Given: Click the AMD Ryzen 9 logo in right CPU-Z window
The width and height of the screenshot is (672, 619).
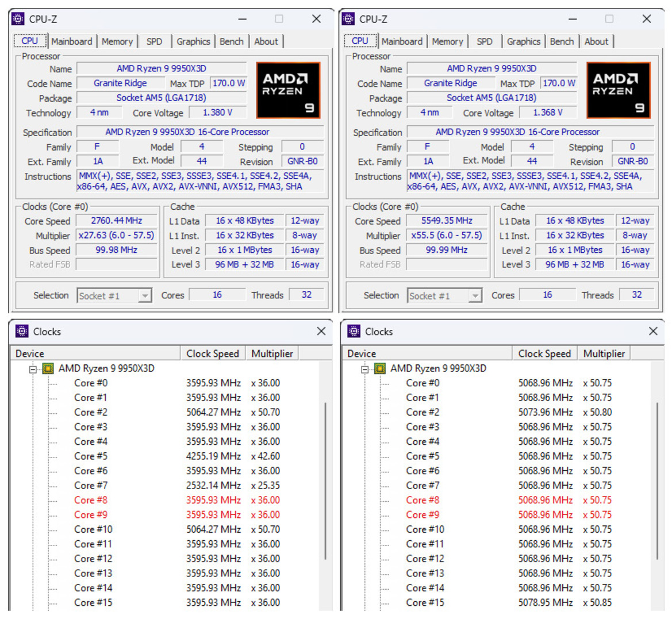Looking at the screenshot, I should pyautogui.click(x=619, y=90).
